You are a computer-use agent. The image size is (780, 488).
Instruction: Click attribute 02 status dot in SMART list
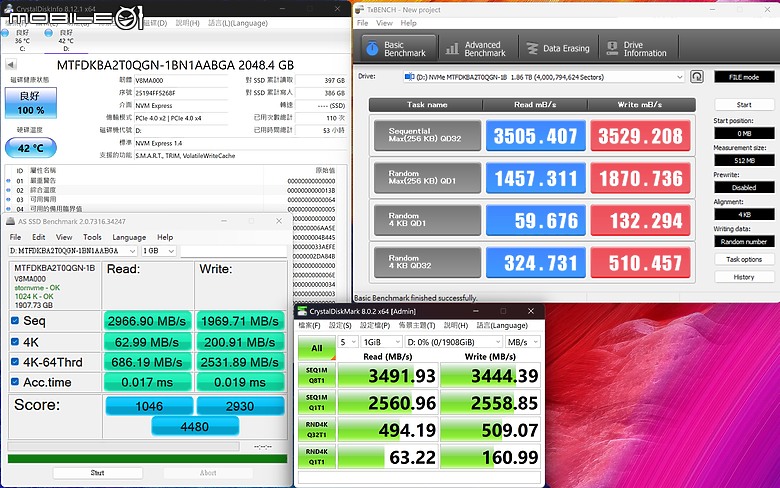tap(8, 190)
